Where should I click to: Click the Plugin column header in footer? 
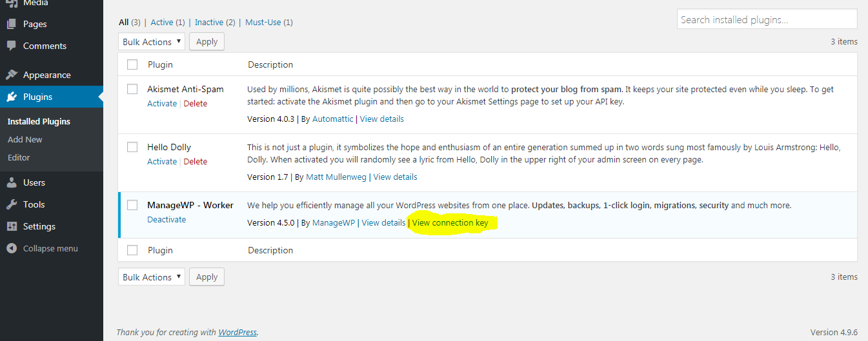(x=160, y=250)
